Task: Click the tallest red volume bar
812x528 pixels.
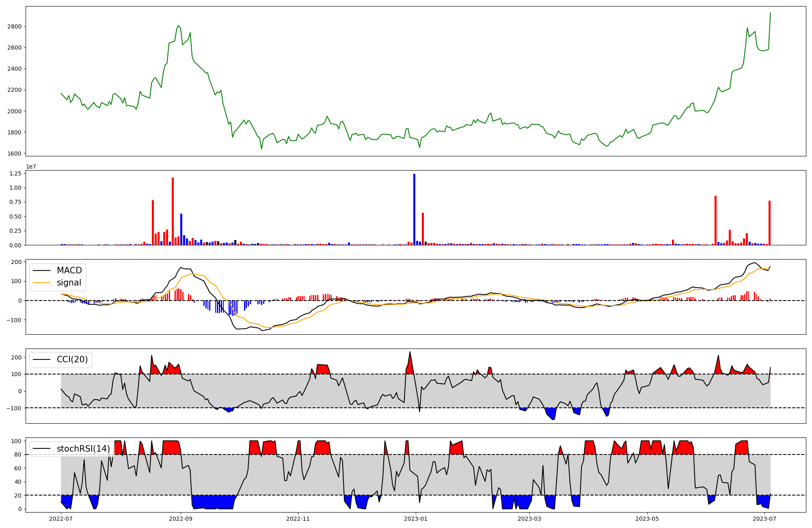Action: 173,211
